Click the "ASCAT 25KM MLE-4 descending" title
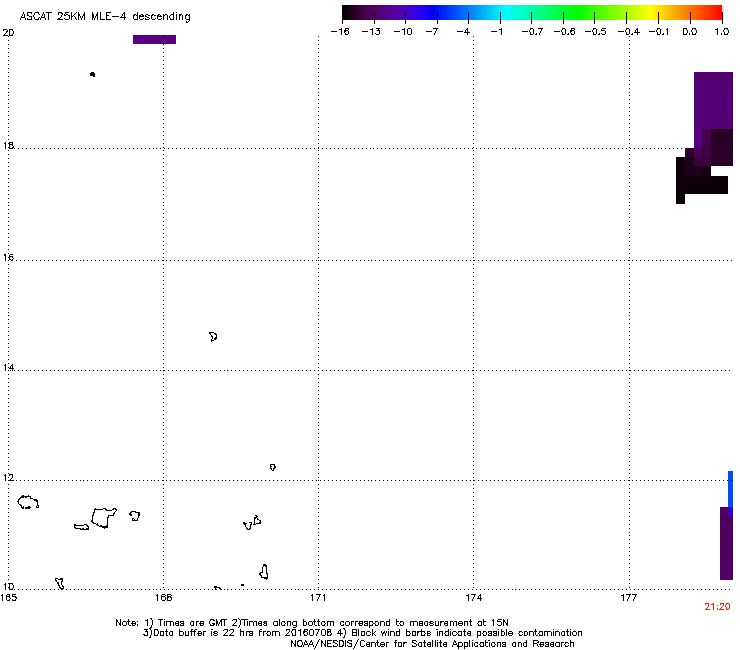Image resolution: width=740 pixels, height=650 pixels. pos(105,17)
